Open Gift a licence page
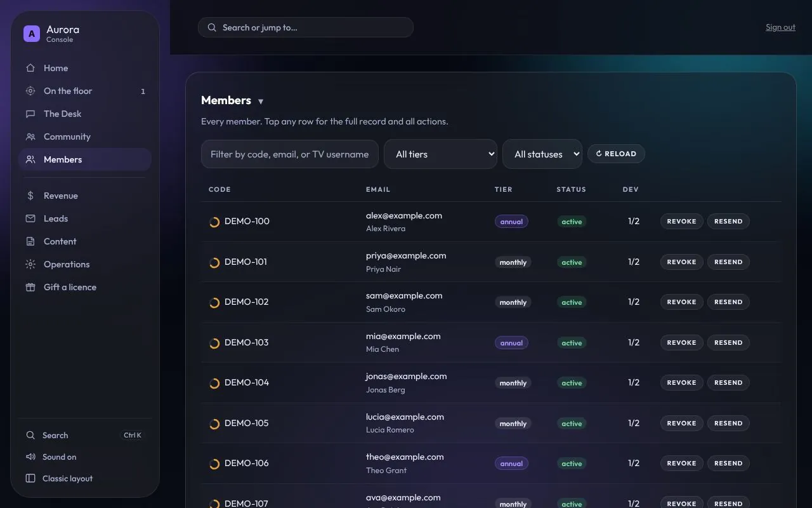Image resolution: width=812 pixels, height=508 pixels. pyautogui.click(x=85, y=287)
